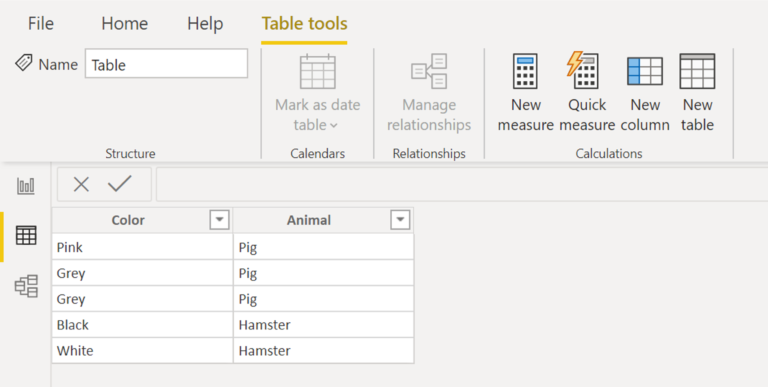Select the Black cell in Color column
This screenshot has width=768, height=387.
click(x=143, y=325)
